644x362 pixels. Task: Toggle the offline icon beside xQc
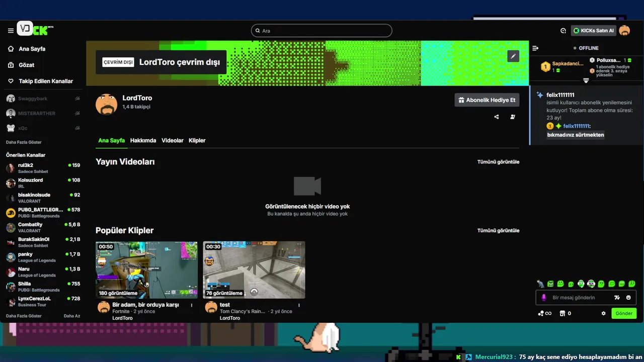77,128
